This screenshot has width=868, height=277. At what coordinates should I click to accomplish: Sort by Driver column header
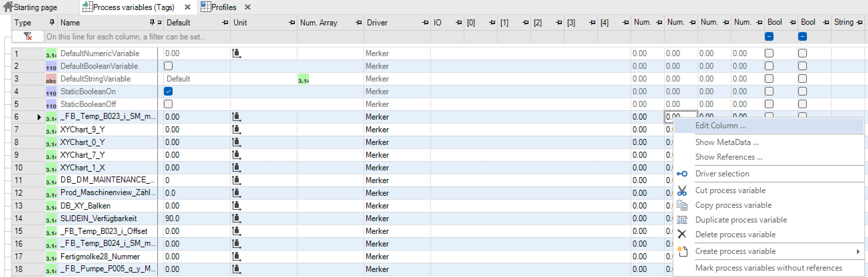pyautogui.click(x=377, y=23)
